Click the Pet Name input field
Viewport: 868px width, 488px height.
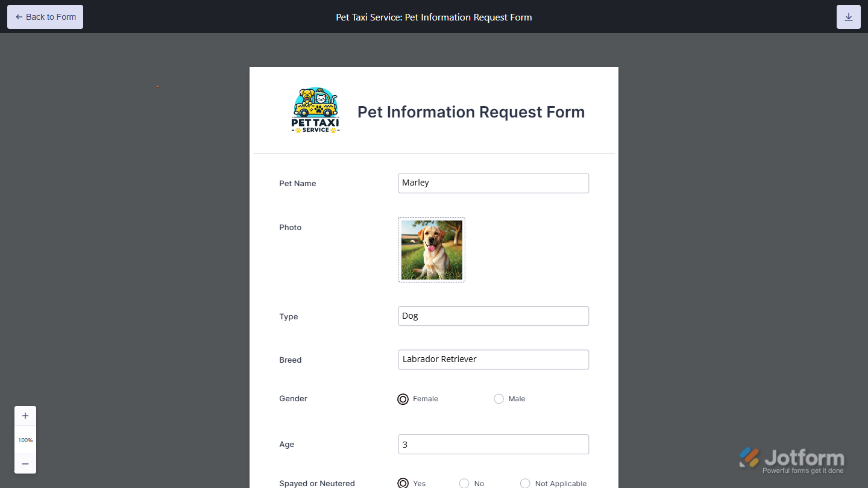click(493, 183)
